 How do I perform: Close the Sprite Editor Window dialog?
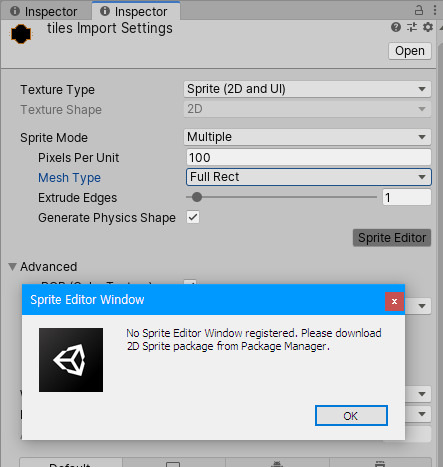pyautogui.click(x=394, y=301)
